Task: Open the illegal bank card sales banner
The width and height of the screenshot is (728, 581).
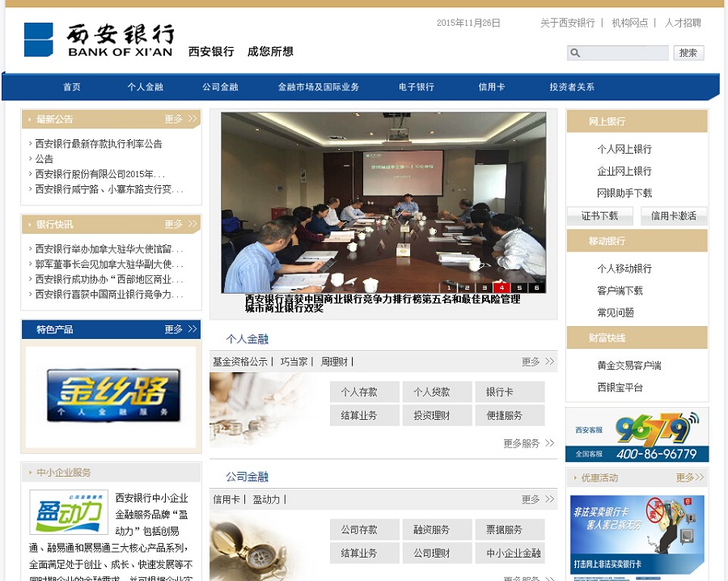Action: [637, 536]
